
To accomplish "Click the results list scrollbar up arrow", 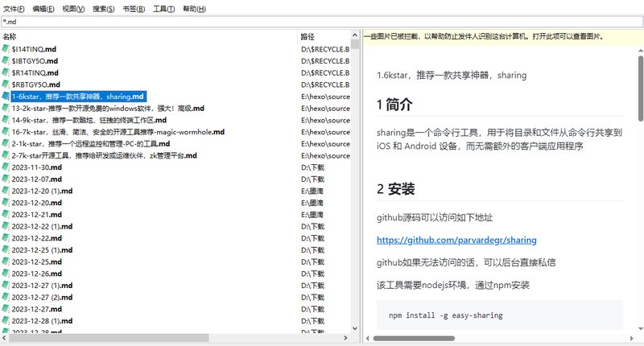I will click(x=356, y=37).
